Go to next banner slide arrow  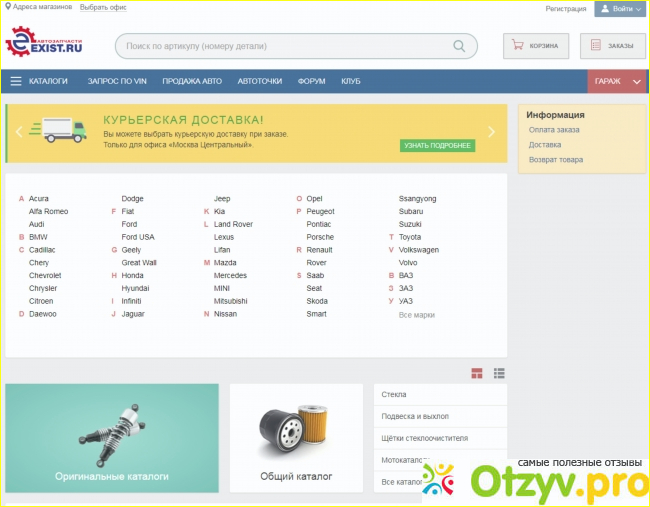491,132
